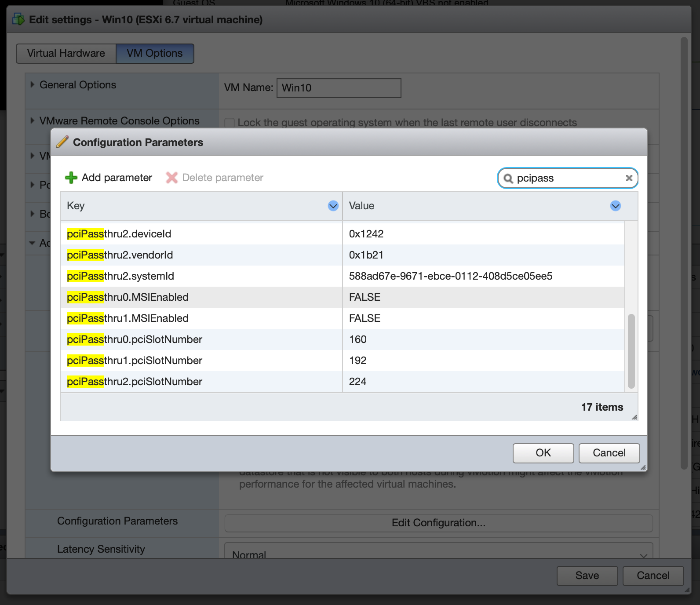
Task: Select pciPassthru0.MSIEnabled key
Action: [128, 297]
